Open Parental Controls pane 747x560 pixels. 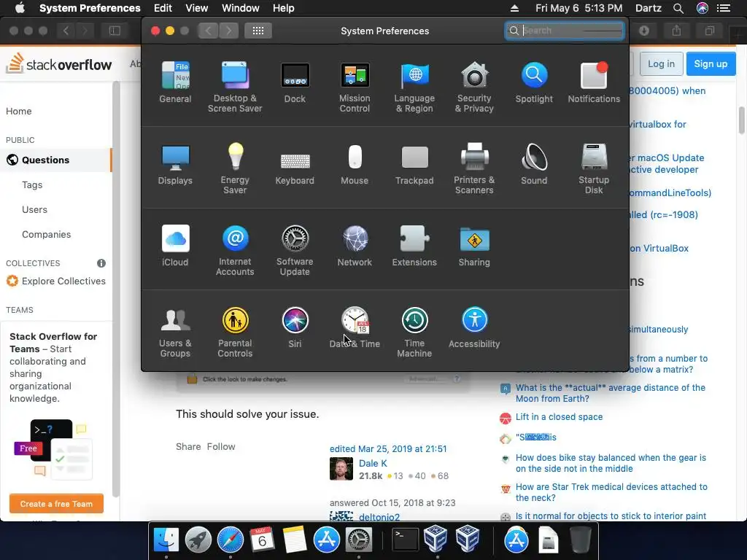tap(235, 332)
